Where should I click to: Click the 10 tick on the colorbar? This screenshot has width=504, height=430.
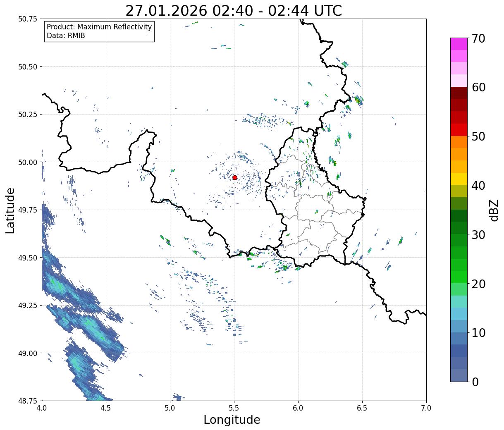click(x=478, y=332)
